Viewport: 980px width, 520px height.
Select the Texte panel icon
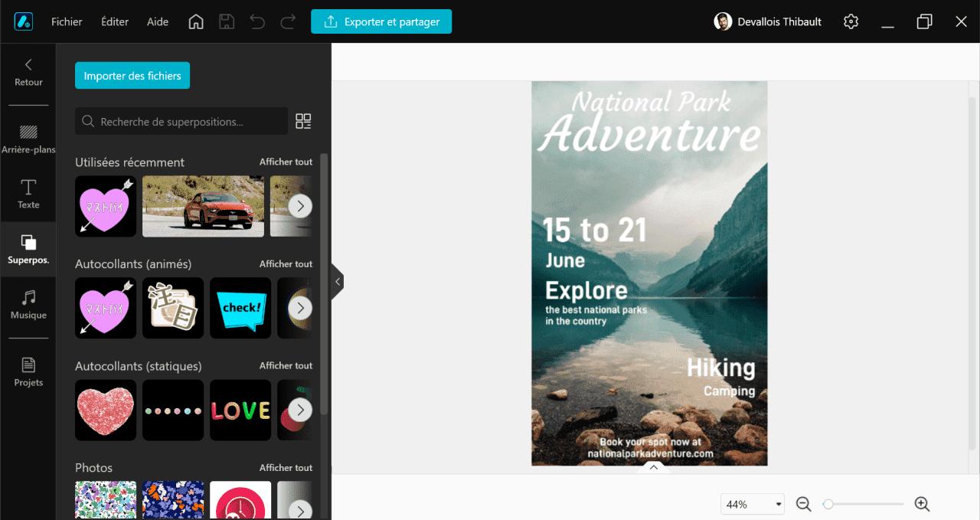tap(28, 194)
